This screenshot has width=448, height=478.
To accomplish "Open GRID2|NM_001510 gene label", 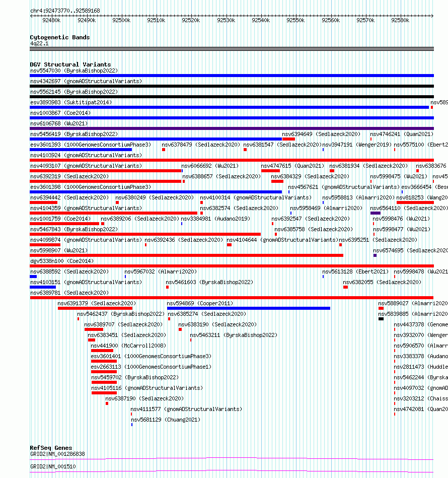I will pyautogui.click(x=53, y=467).
